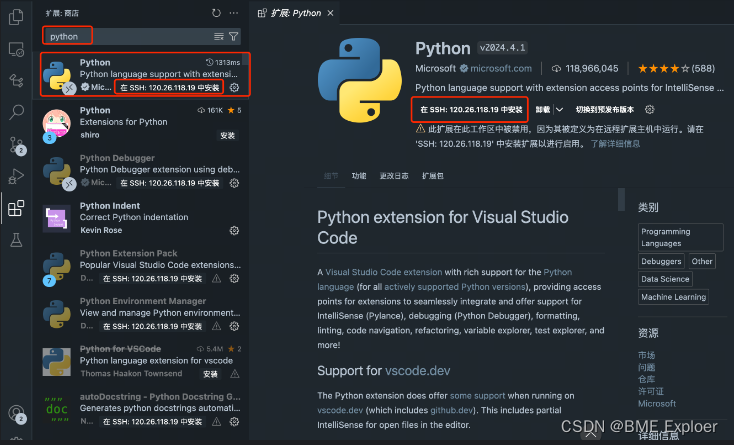Click warning icon on Python for VSCode

pyautogui.click(x=235, y=374)
